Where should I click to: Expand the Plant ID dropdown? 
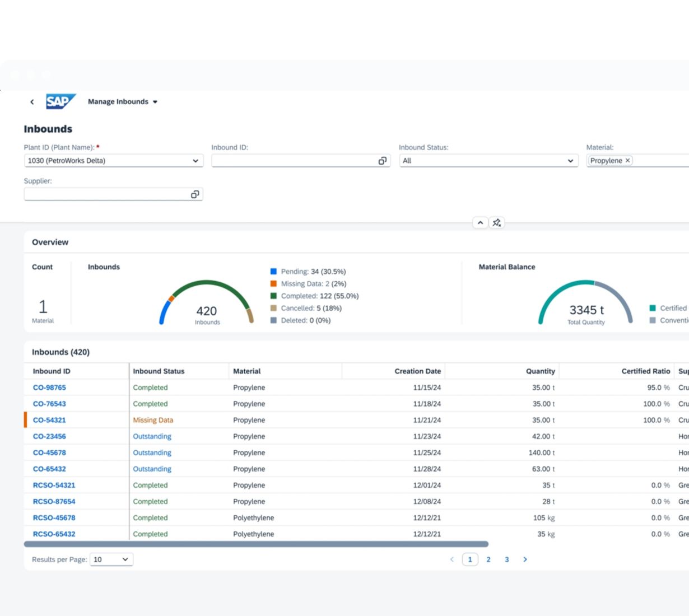point(195,161)
